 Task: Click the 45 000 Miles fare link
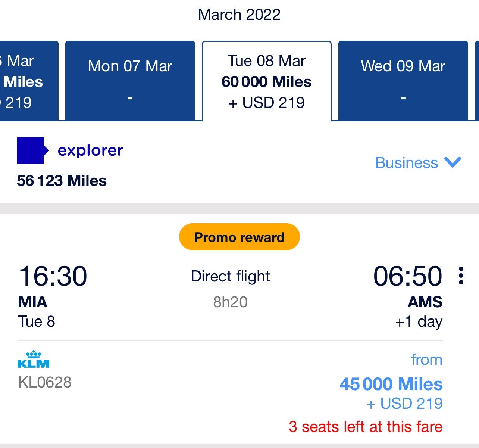coord(390,384)
